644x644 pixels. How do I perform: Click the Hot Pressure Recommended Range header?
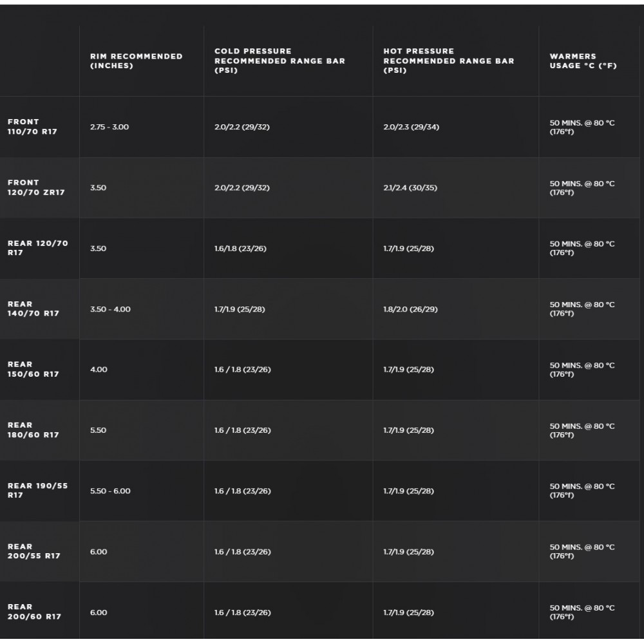pos(448,61)
